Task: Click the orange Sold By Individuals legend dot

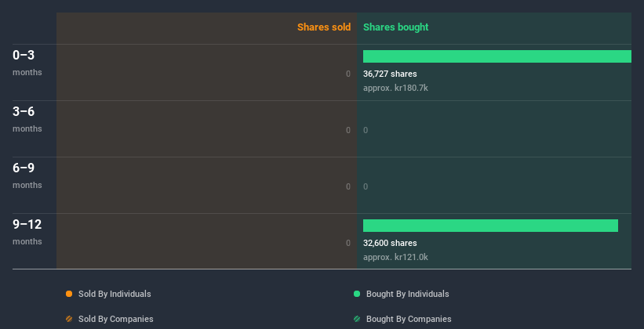Action: point(69,294)
